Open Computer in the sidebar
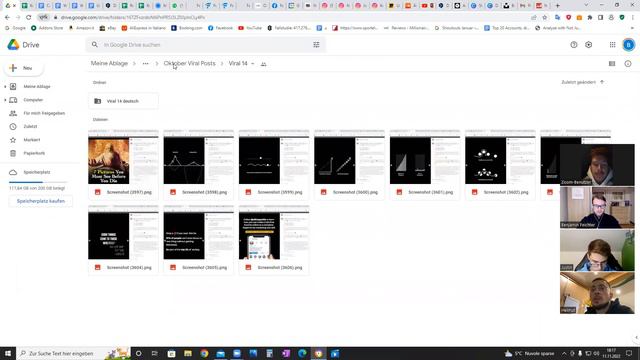640x360 pixels. (x=33, y=100)
